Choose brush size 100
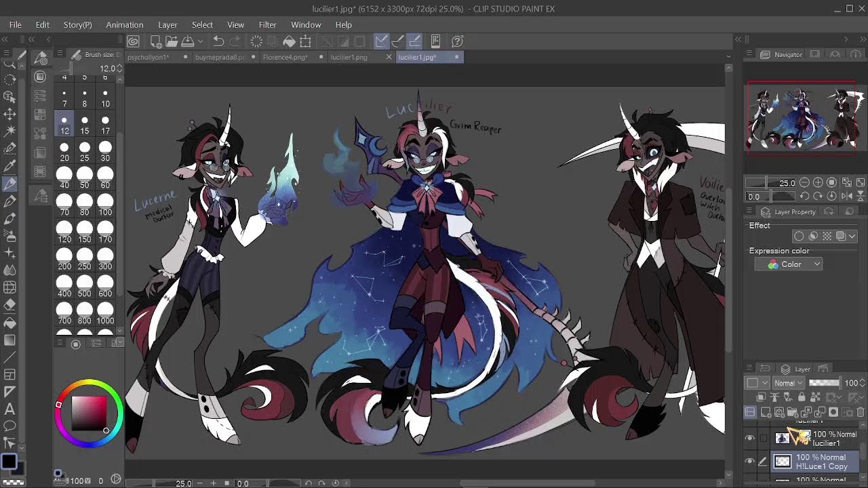Image resolution: width=868 pixels, height=488 pixels. click(x=105, y=205)
